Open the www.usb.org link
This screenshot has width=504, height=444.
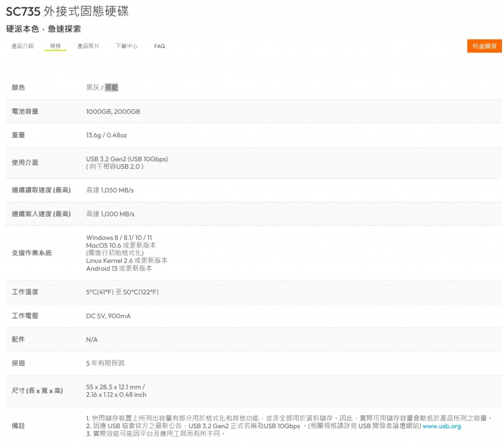442,426
